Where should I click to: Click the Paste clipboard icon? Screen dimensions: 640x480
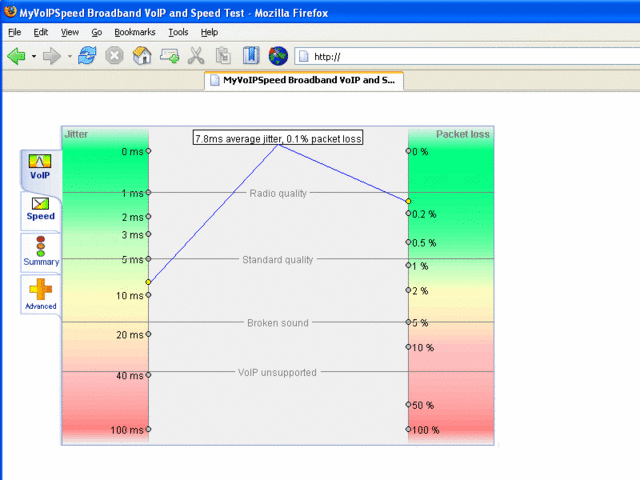(223, 56)
